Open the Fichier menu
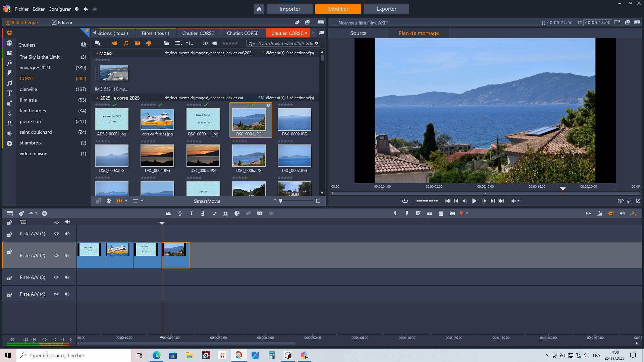 (x=21, y=9)
